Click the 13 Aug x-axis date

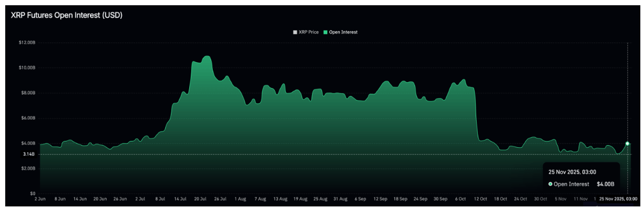coord(280,199)
